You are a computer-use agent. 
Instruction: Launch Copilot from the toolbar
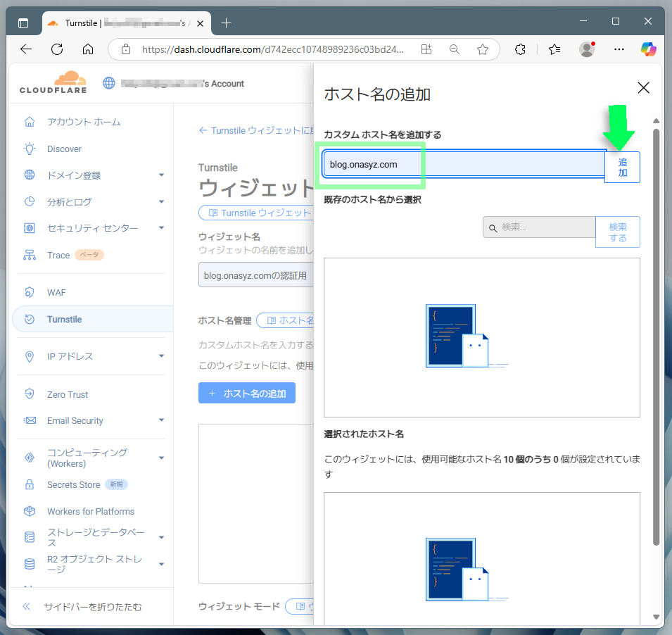point(649,49)
